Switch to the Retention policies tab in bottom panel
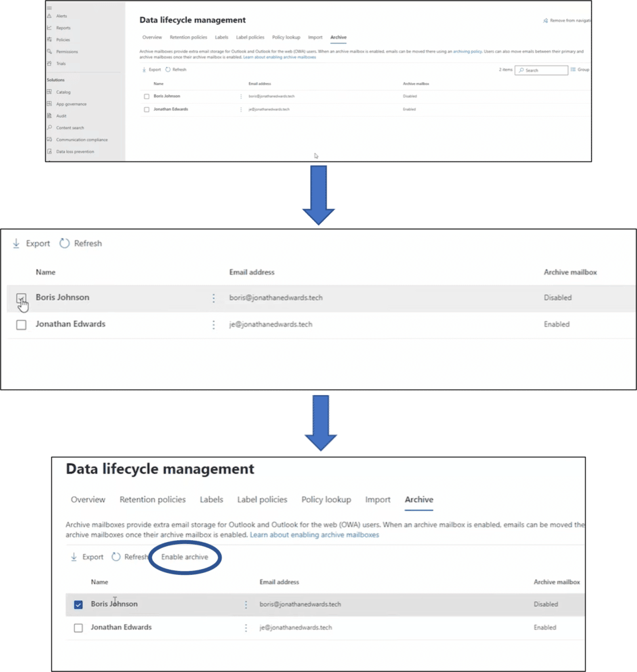Viewport: 637px width, 672px height. 152,499
